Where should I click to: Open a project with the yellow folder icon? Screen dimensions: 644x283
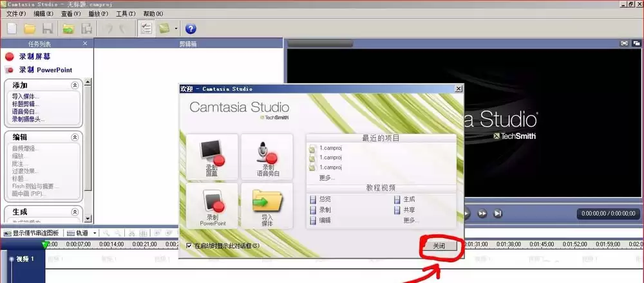(30, 29)
